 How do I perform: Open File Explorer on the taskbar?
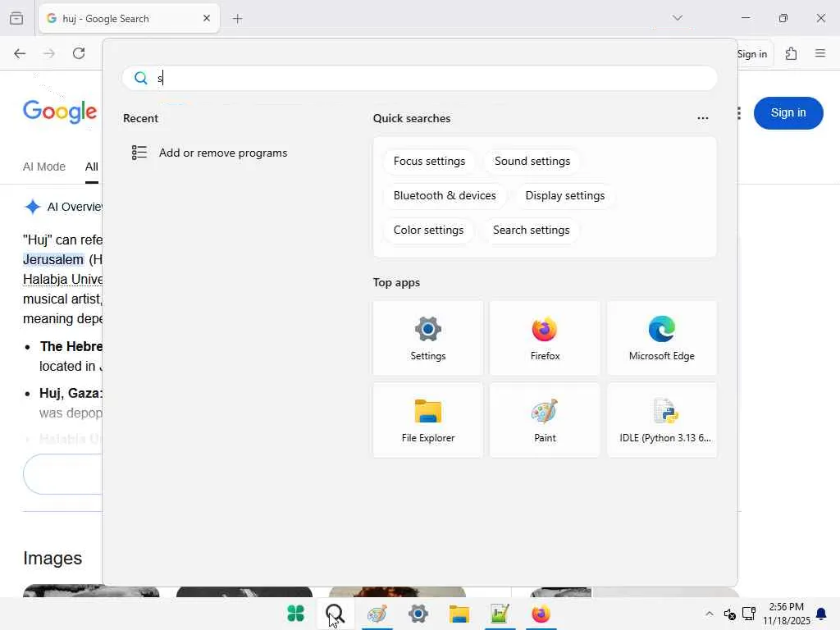[x=459, y=614]
